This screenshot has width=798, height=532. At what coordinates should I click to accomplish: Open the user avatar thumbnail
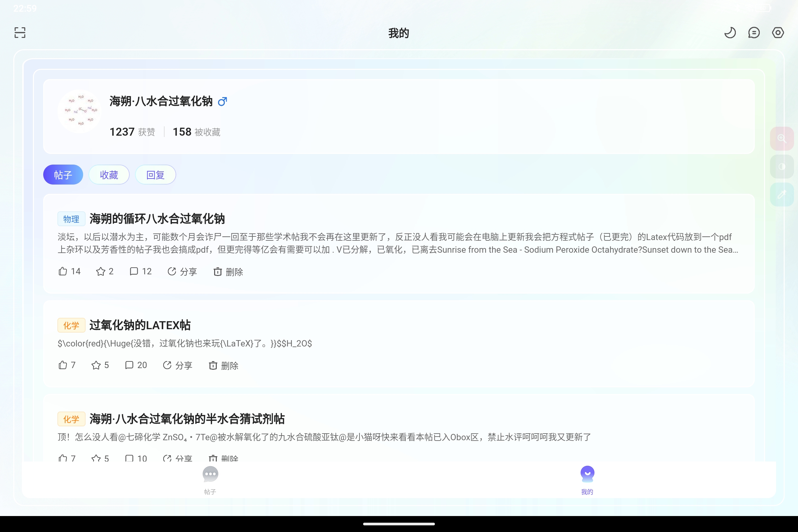coord(79,111)
